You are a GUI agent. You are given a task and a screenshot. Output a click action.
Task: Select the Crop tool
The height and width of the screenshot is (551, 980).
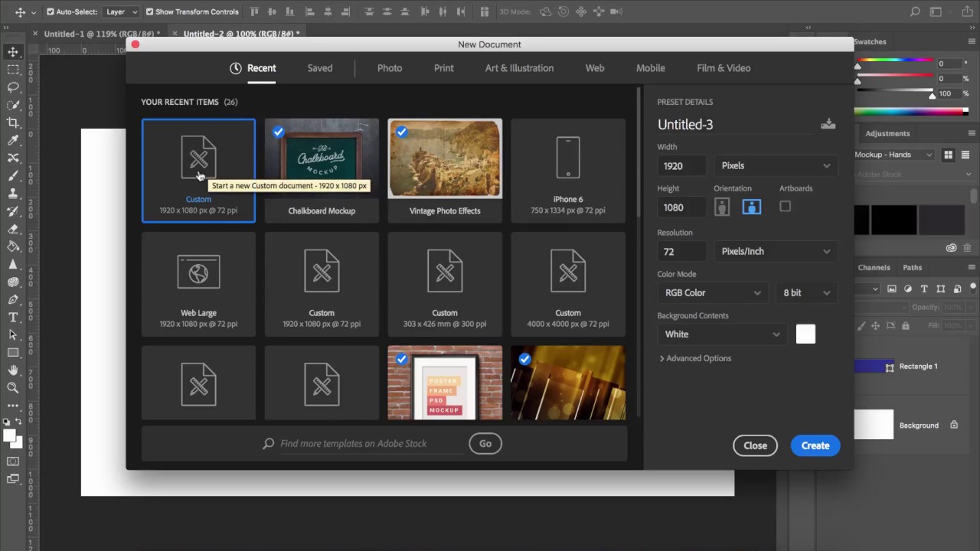tap(13, 122)
